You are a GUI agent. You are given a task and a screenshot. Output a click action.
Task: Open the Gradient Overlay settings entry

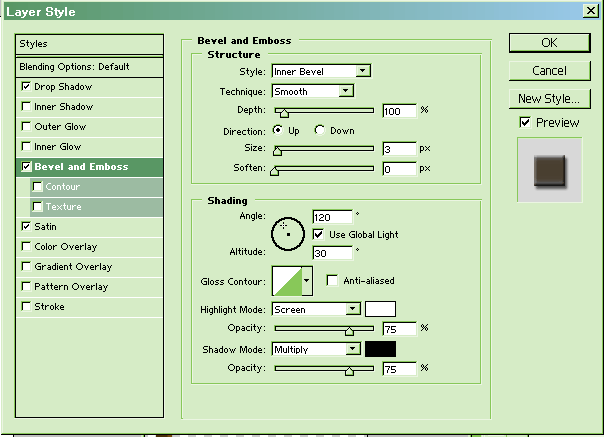pos(73,267)
